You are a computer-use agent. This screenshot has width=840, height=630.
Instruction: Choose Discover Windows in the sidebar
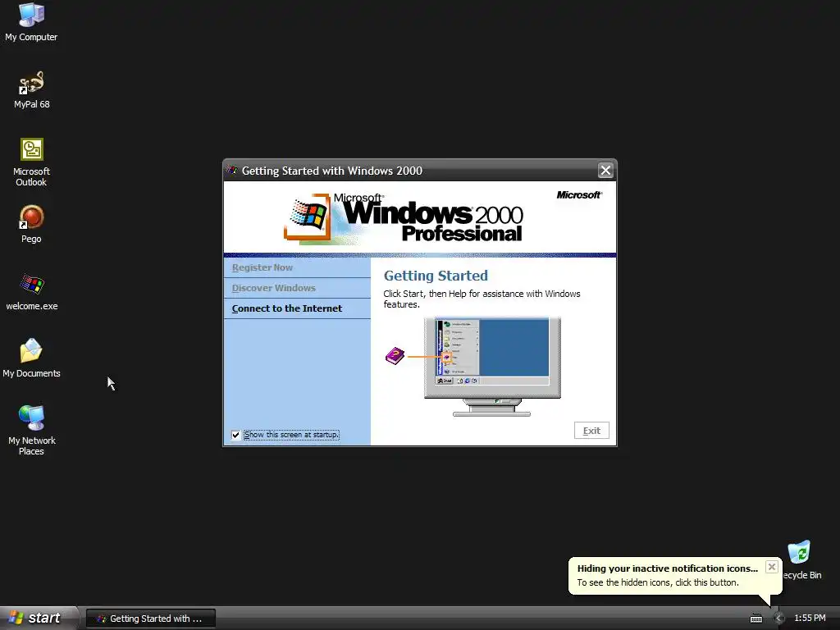click(x=297, y=288)
